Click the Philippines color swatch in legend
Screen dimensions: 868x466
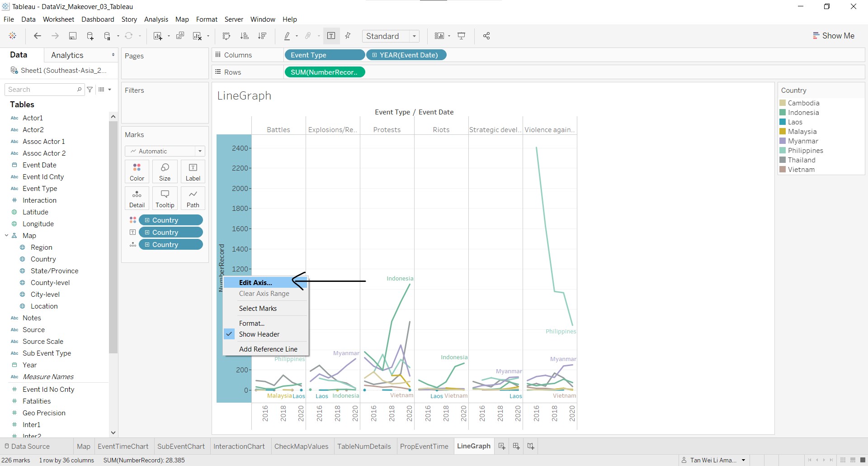tap(783, 151)
